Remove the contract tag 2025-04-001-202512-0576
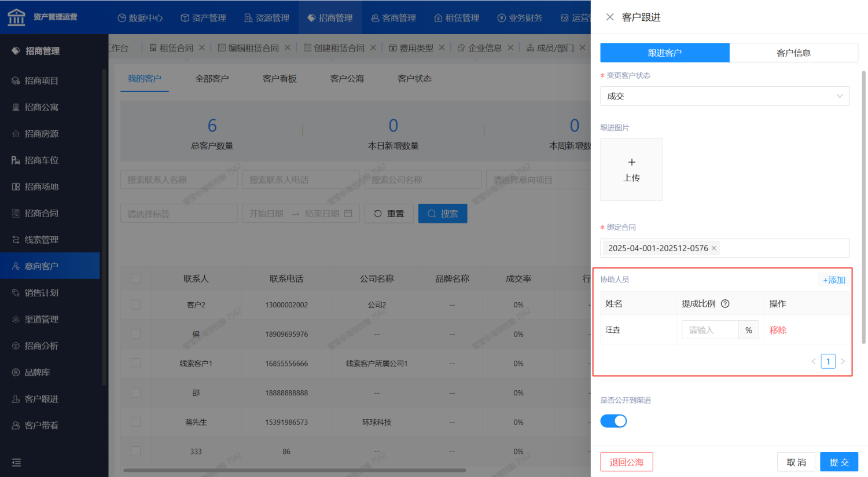The height and width of the screenshot is (477, 868). pyautogui.click(x=714, y=248)
